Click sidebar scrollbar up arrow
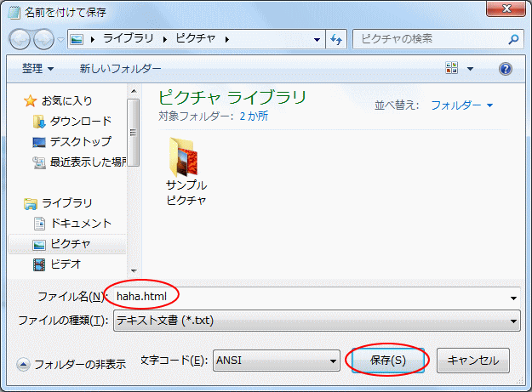 click(134, 91)
